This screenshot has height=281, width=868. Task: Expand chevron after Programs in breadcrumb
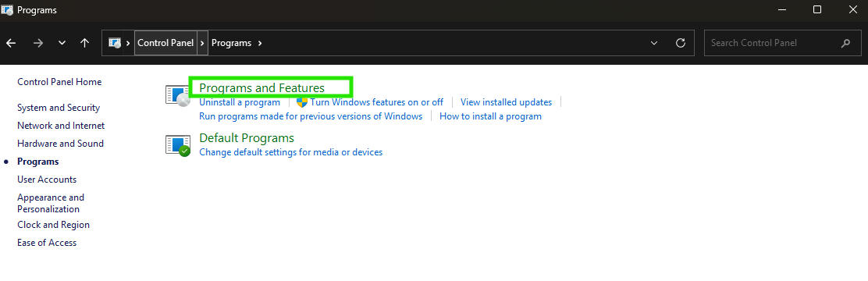click(260, 43)
